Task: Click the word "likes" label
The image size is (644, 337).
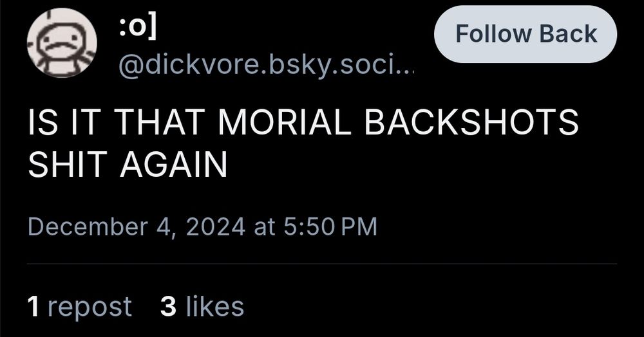Action: (x=215, y=306)
